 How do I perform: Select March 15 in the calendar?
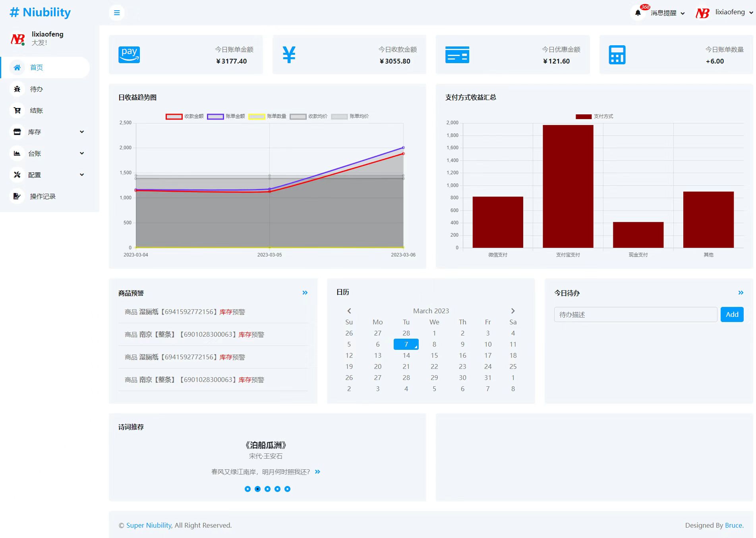[x=434, y=355]
